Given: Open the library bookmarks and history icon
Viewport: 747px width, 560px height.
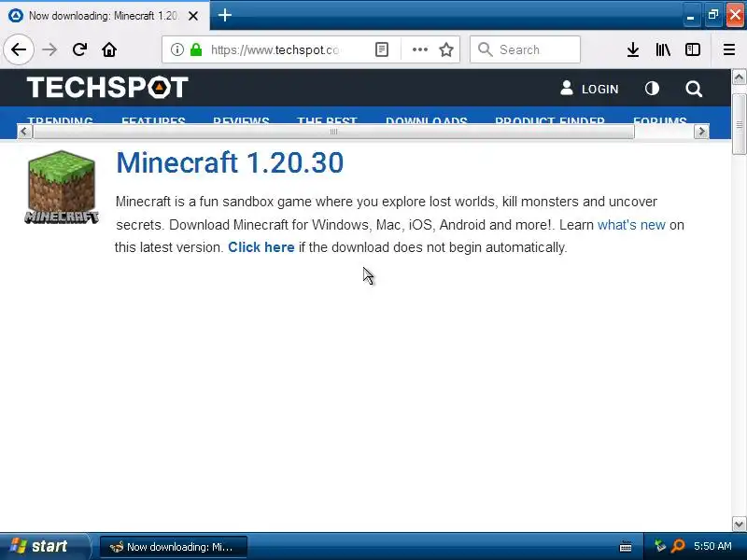Looking at the screenshot, I should [x=663, y=49].
